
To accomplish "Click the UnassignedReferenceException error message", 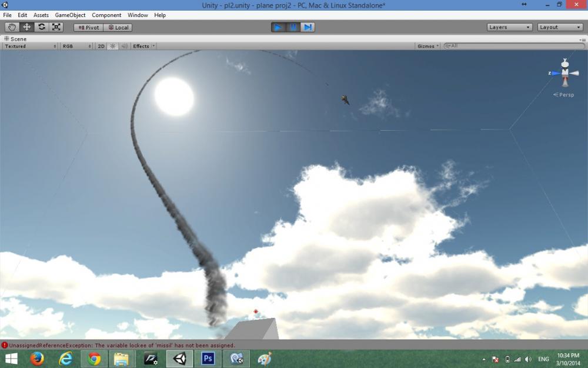I will click(x=122, y=345).
